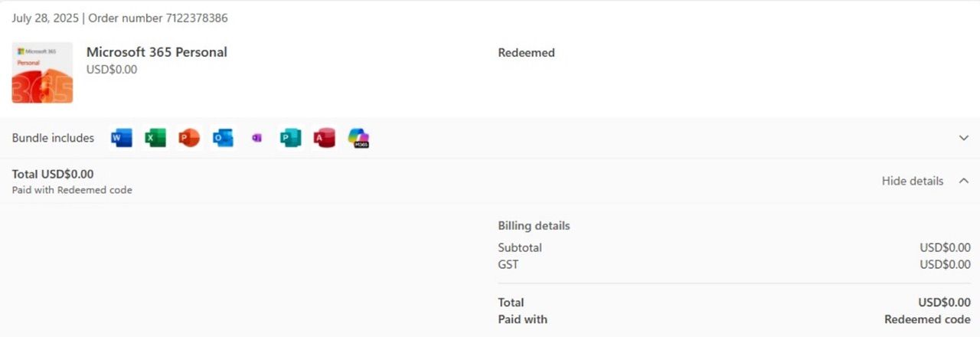Click the Bundle includes label

click(53, 138)
